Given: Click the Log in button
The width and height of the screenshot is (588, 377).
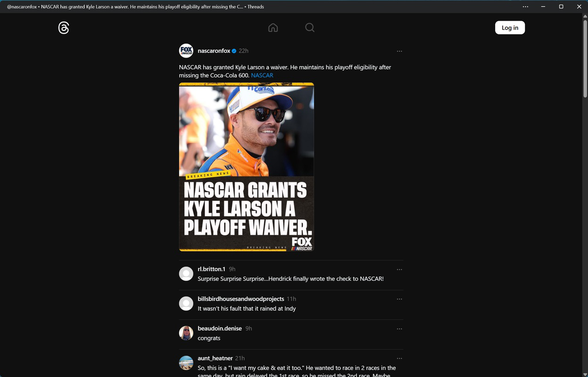Looking at the screenshot, I should [510, 28].
